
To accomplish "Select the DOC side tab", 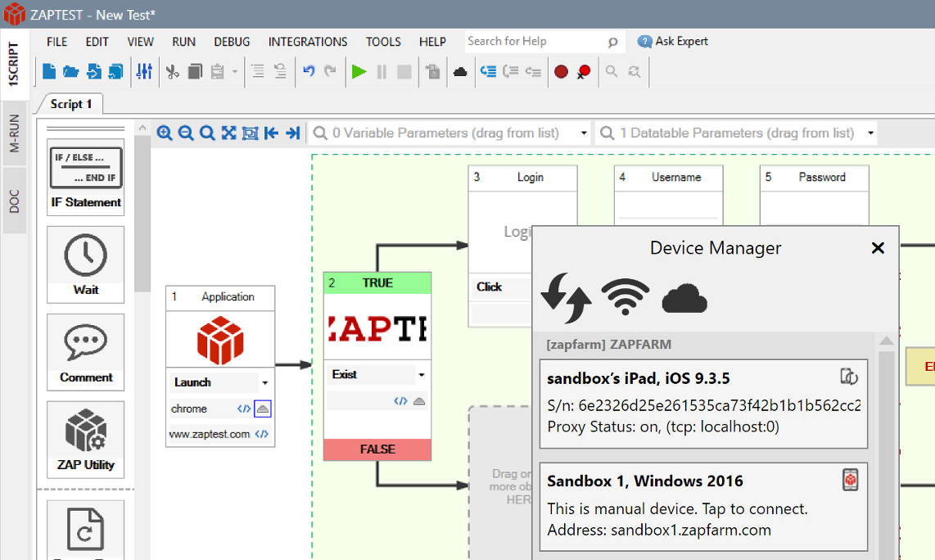I will click(x=14, y=201).
